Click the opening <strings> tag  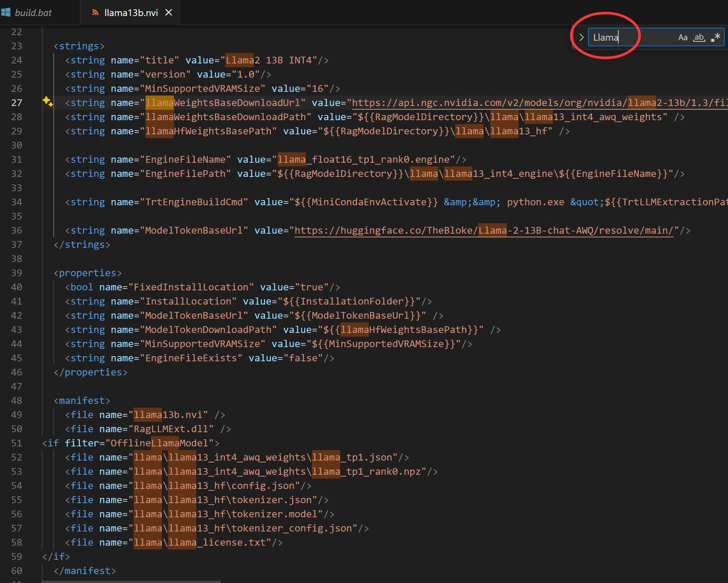[x=79, y=46]
